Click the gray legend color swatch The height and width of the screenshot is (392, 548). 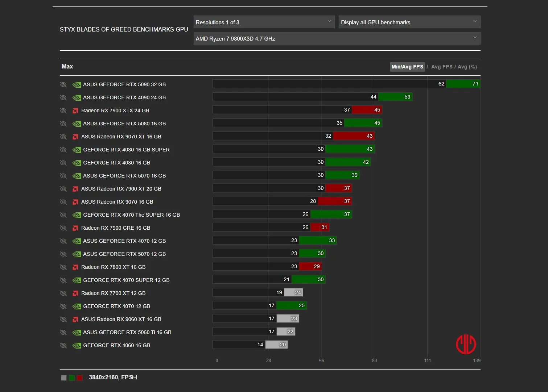click(64, 378)
